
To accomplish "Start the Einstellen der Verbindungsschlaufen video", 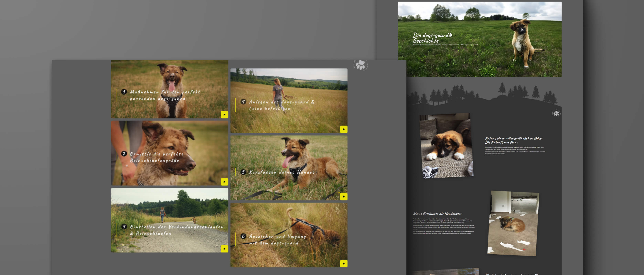I will (224, 249).
